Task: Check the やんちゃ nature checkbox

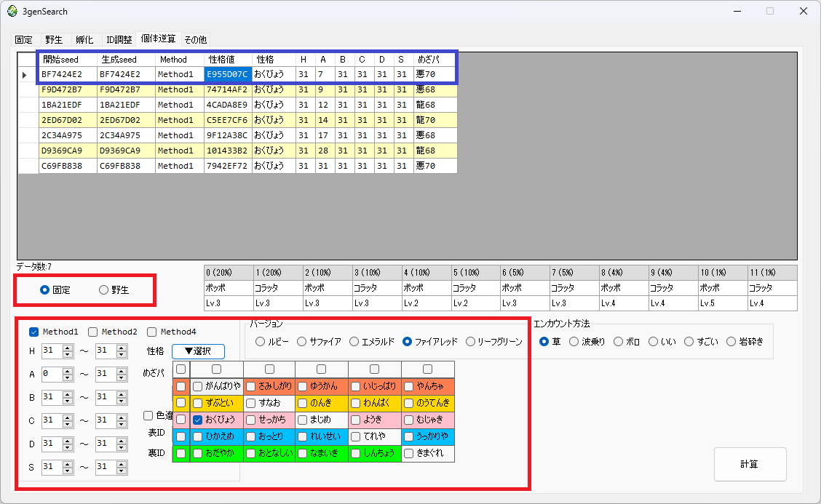Action: point(409,387)
